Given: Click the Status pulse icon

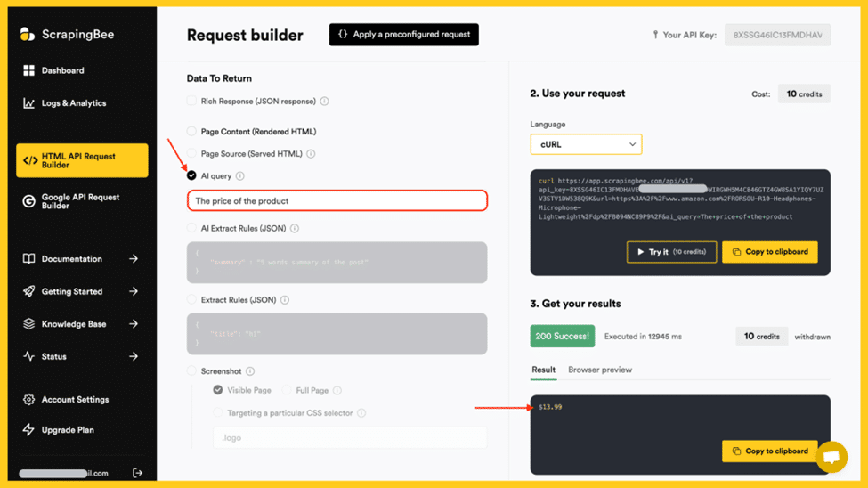Looking at the screenshot, I should click(28, 356).
